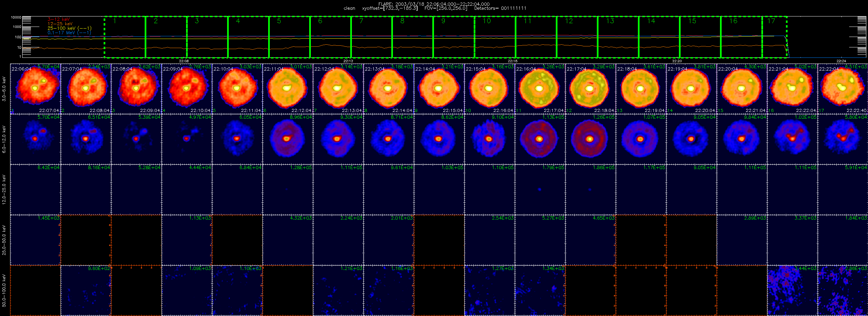Click the FLARE 2003/03/18 title text
Viewport: 868px width, 316px height.
pyautogui.click(x=434, y=4)
